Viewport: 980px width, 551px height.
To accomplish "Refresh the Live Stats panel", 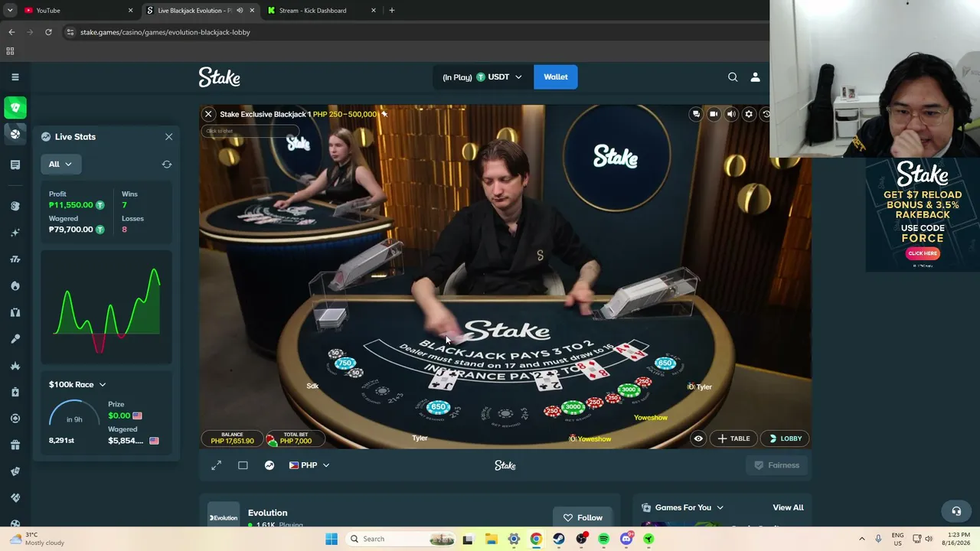I will pos(167,164).
